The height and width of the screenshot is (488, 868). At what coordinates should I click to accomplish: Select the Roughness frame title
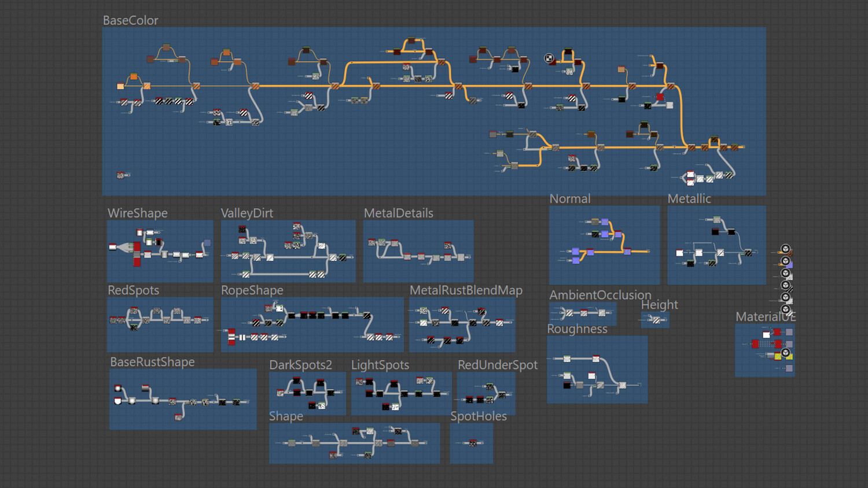578,329
